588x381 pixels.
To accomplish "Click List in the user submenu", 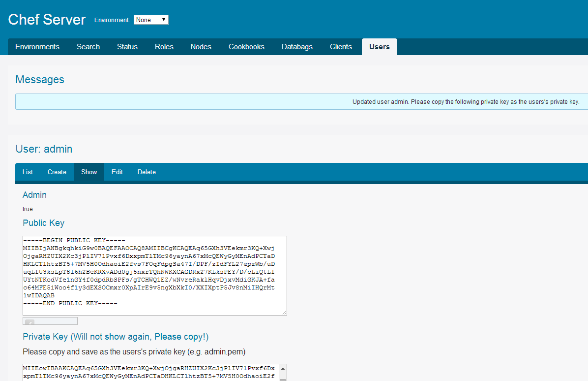I will tap(28, 172).
